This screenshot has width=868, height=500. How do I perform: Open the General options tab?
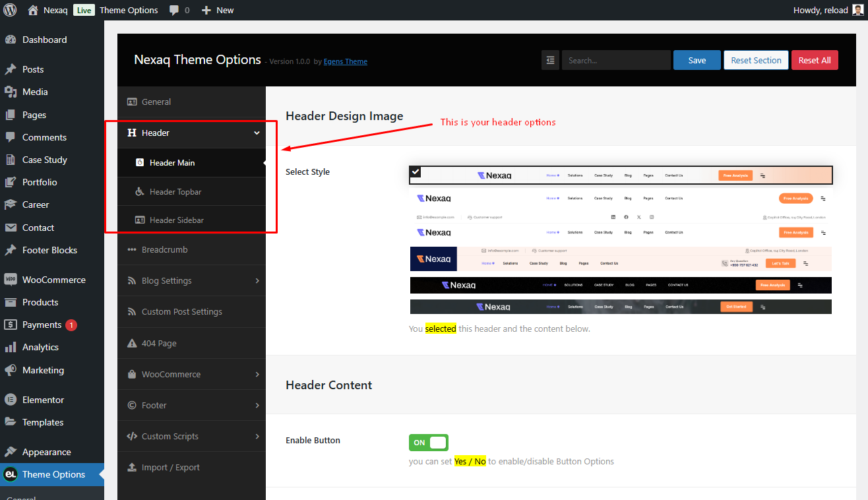(x=191, y=102)
